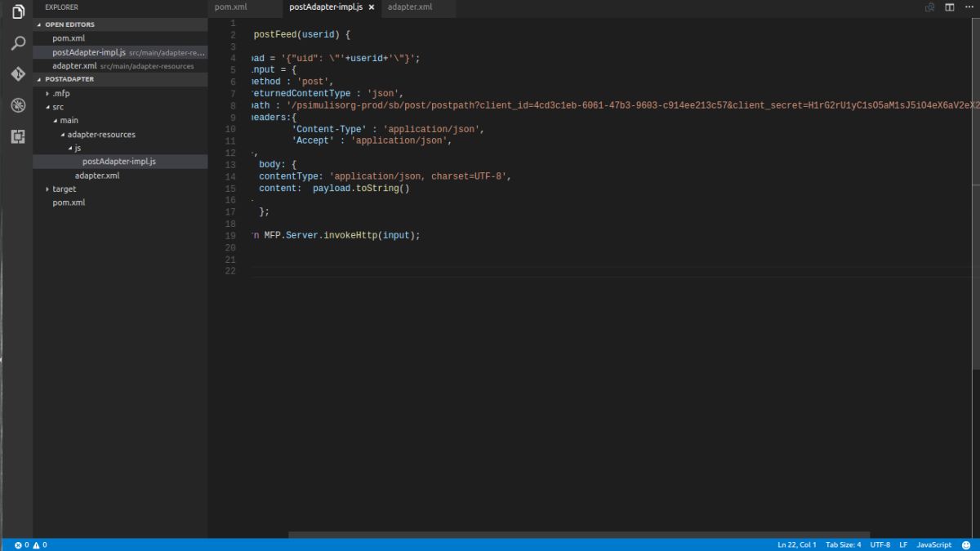980x551 pixels.
Task: Click the /psimulisorg-prod path string on line 8
Action: click(x=632, y=106)
